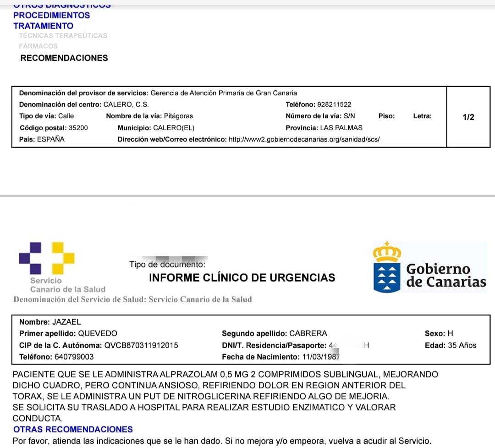
Task: Click the Gobierno de Canarias text
Action: click(x=445, y=275)
